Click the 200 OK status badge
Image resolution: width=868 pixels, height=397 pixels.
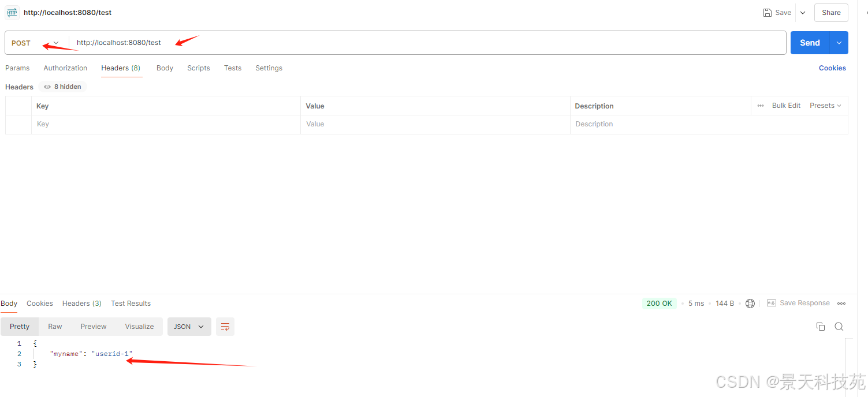[x=659, y=304]
